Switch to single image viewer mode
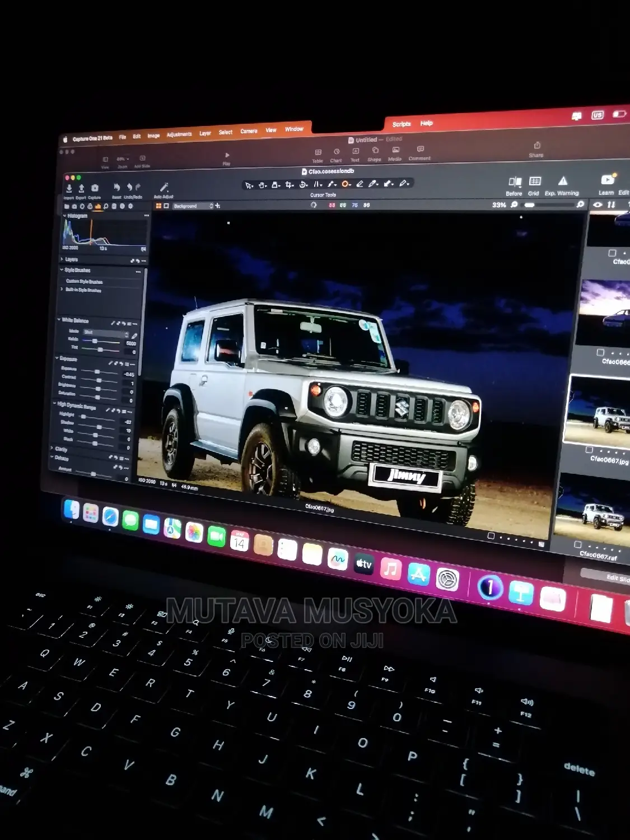This screenshot has height=840, width=630. pos(166,206)
